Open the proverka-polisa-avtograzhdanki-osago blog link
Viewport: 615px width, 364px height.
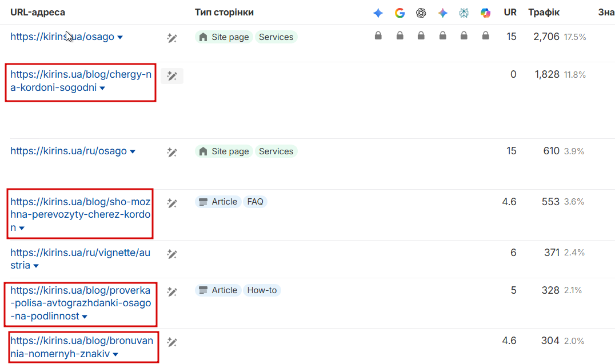tap(81, 303)
